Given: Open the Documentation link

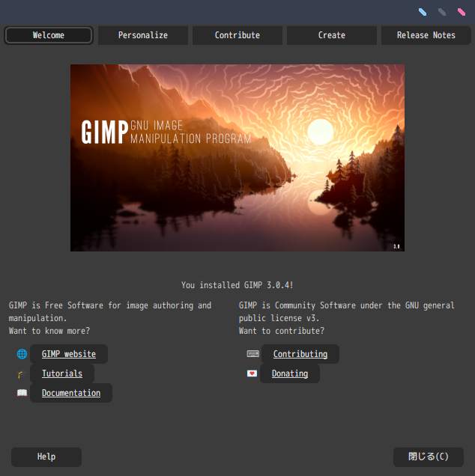Looking at the screenshot, I should 71,393.
